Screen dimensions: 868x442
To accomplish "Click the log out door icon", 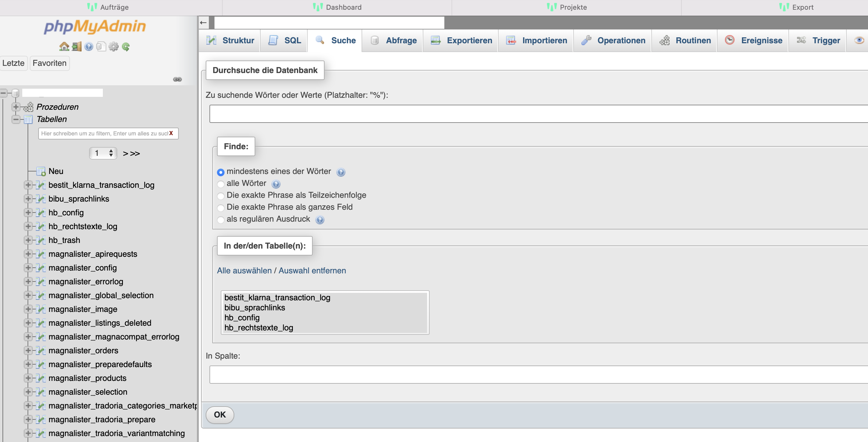I will point(77,46).
